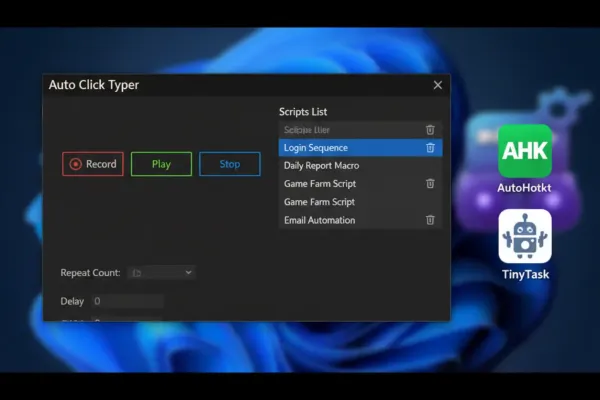This screenshot has height=400, width=600.
Task: Click the trash icon on the top blurred script row
Action: [x=430, y=130]
